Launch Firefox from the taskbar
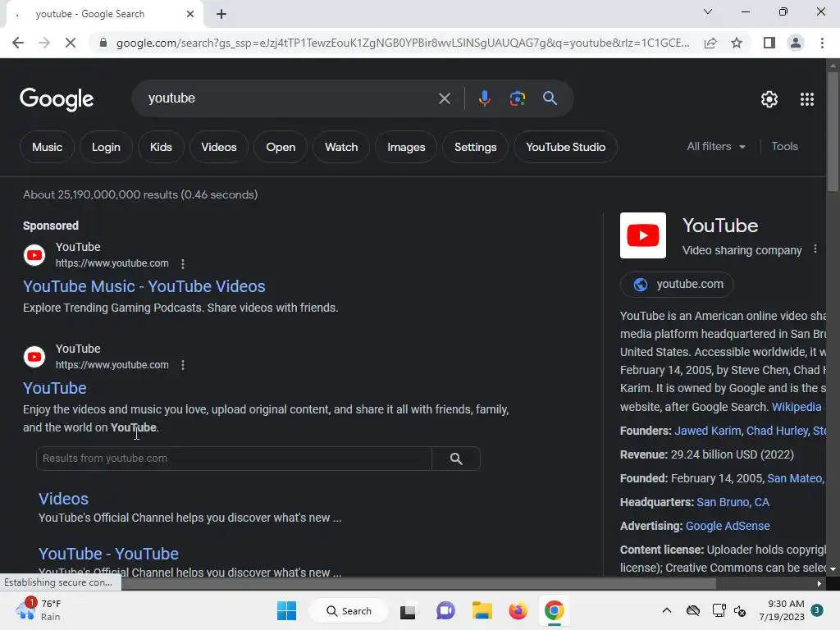The image size is (840, 630). (x=518, y=610)
